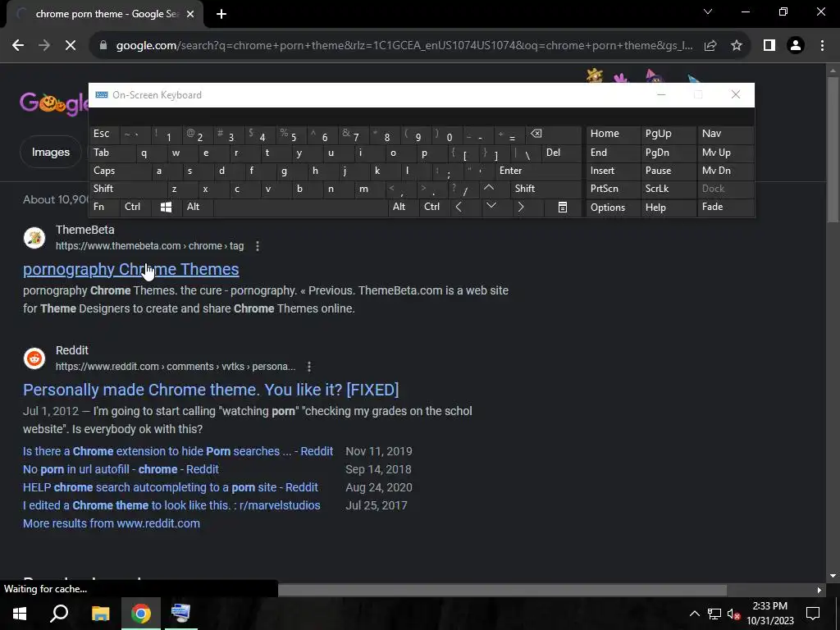Screen dimensions: 840x630
Task: Toggle left Alt key on On-Screen Keyboard
Action: point(197,207)
